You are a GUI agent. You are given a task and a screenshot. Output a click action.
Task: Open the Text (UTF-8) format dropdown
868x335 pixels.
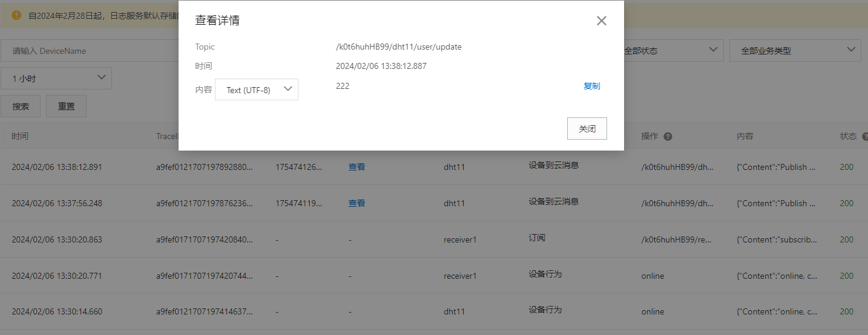tap(257, 89)
